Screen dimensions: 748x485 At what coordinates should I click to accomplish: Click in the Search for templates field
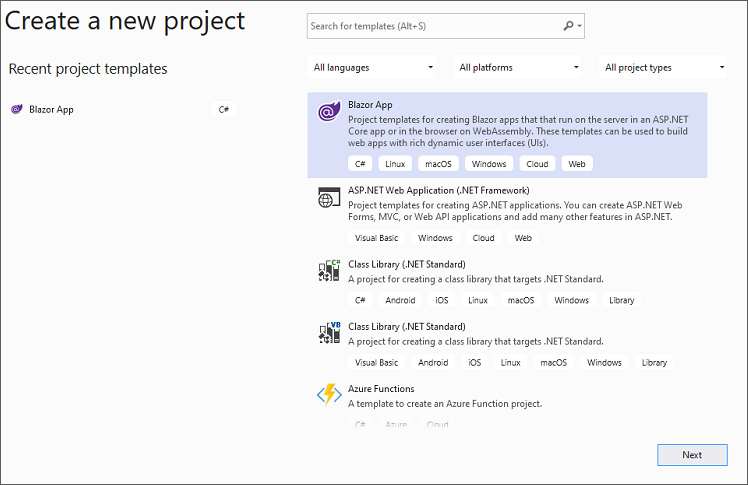(430, 26)
